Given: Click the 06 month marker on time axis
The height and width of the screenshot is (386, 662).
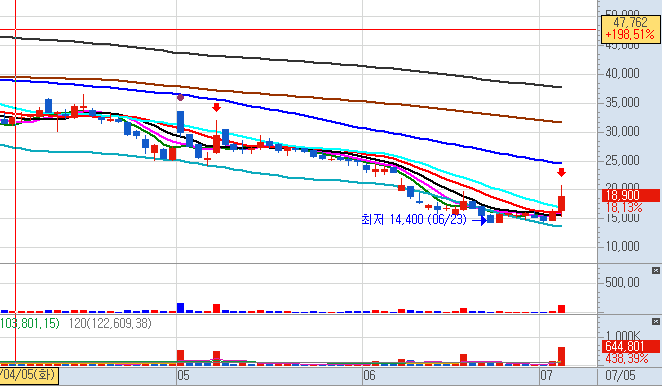Looking at the screenshot, I should click(369, 375).
